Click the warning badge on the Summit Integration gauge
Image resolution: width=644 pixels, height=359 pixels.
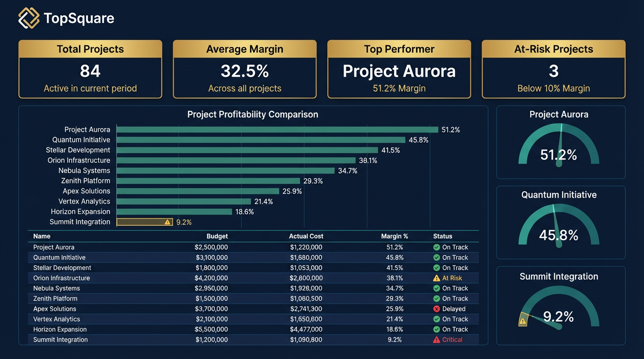pos(523,321)
